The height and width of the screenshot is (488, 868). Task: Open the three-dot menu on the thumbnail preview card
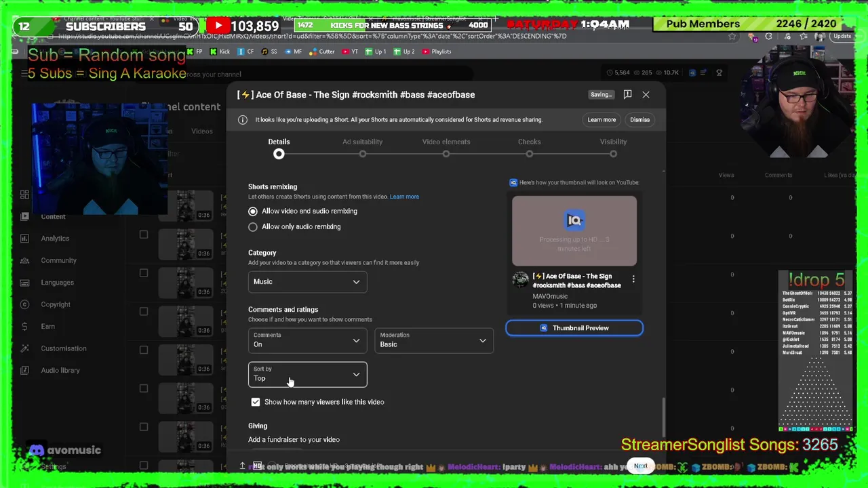pos(633,279)
